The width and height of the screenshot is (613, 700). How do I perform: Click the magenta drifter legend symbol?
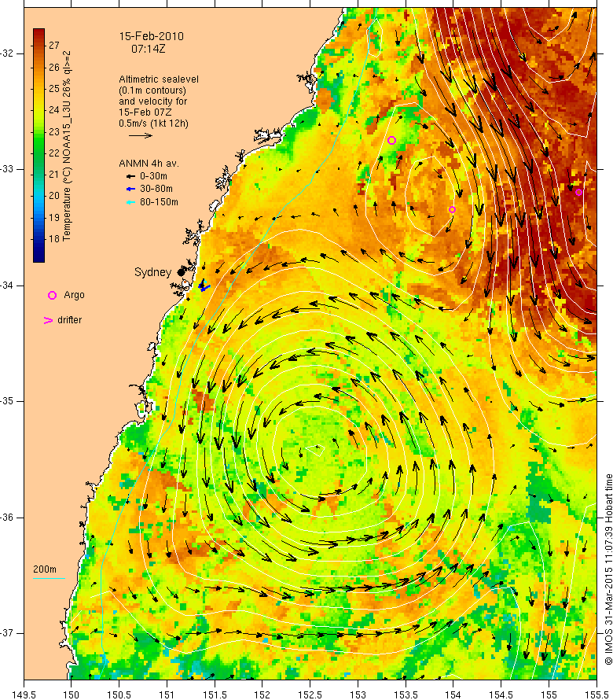pos(48,320)
